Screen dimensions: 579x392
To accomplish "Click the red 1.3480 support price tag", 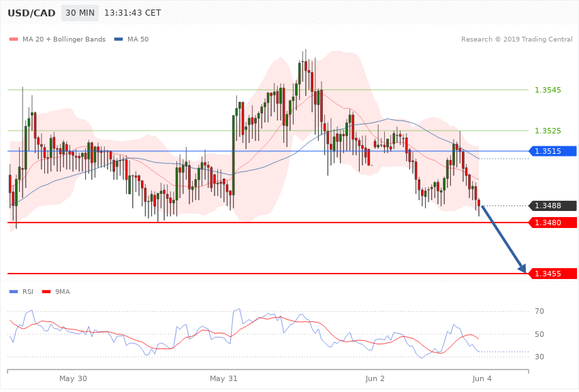I will pos(552,223).
